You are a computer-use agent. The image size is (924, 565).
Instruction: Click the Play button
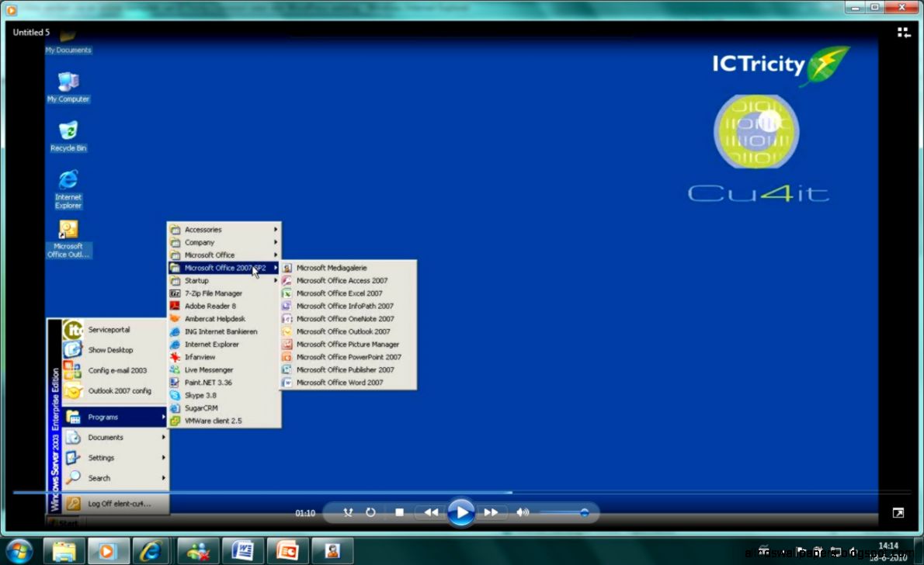(461, 512)
